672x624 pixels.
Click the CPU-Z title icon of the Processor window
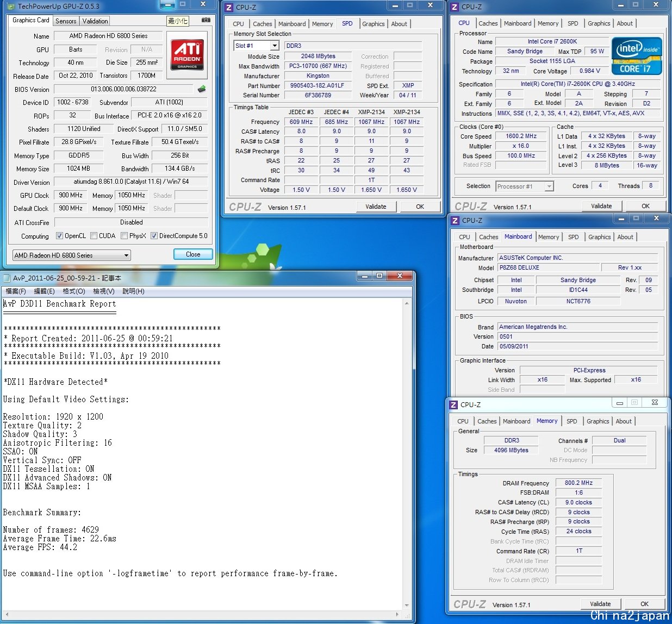[x=455, y=7]
